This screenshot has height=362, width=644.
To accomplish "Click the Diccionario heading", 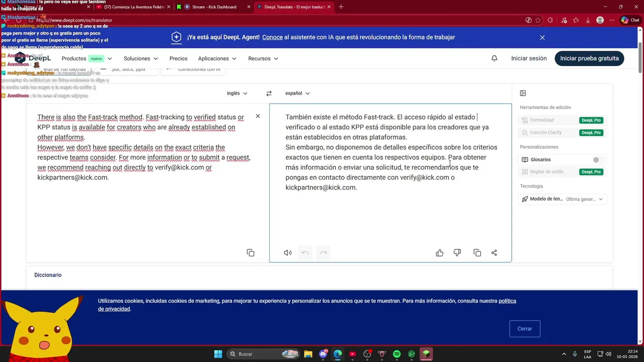I will pos(48,275).
